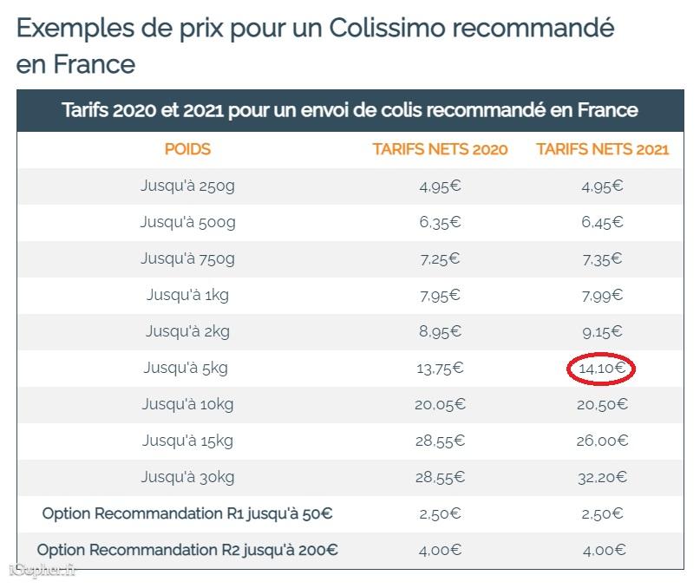
Task: Click the dark "Tarifs 2020 et 2021" table banner
Action: pos(350,110)
